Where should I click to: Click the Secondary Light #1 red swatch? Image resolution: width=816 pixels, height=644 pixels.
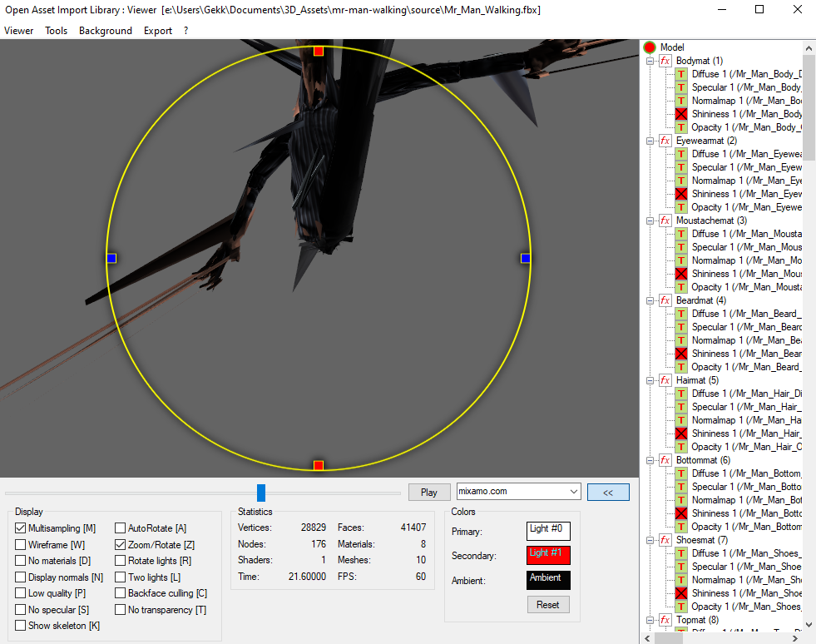click(x=548, y=556)
